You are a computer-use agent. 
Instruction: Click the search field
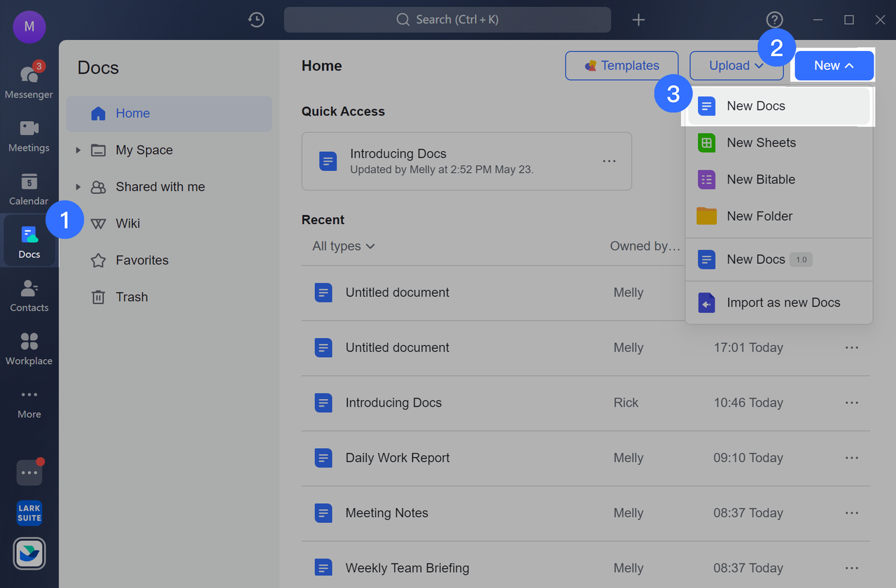(x=447, y=20)
